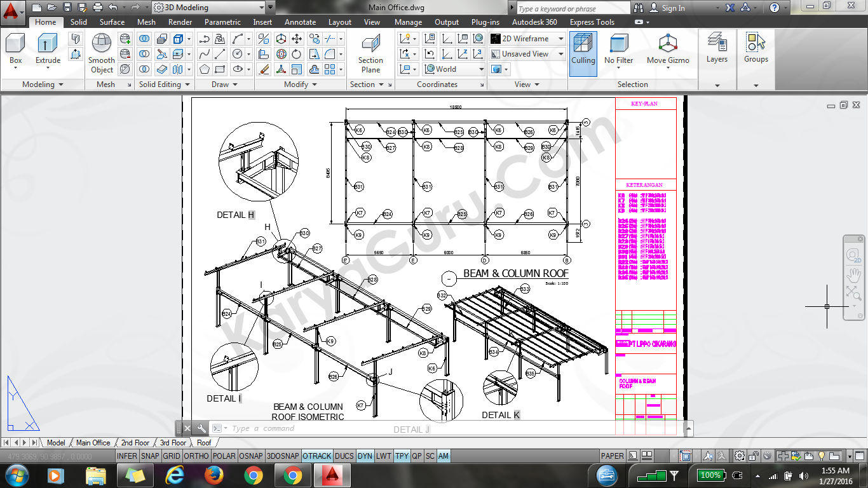
Task: Toggle OSNAP in the status bar
Action: (252, 456)
